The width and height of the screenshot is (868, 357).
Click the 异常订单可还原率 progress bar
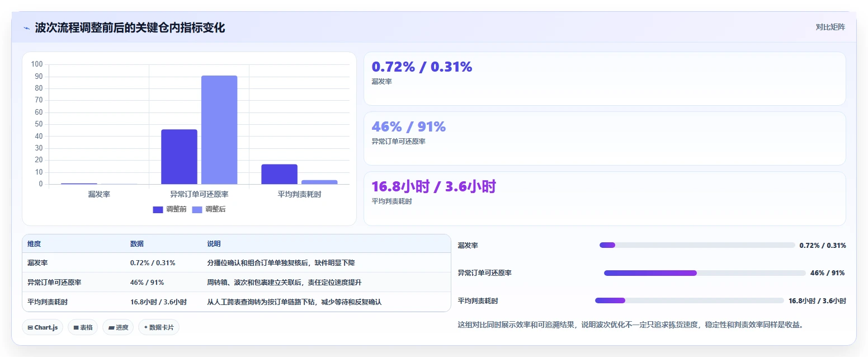pos(705,273)
